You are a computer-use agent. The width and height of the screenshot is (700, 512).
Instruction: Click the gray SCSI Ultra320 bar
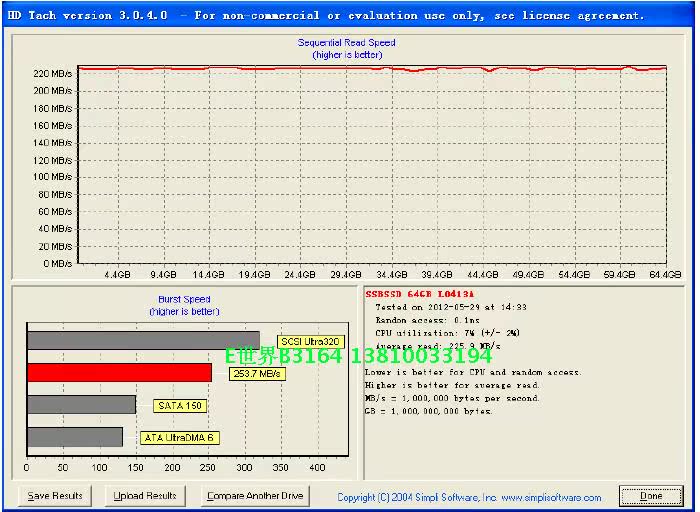[x=143, y=340]
